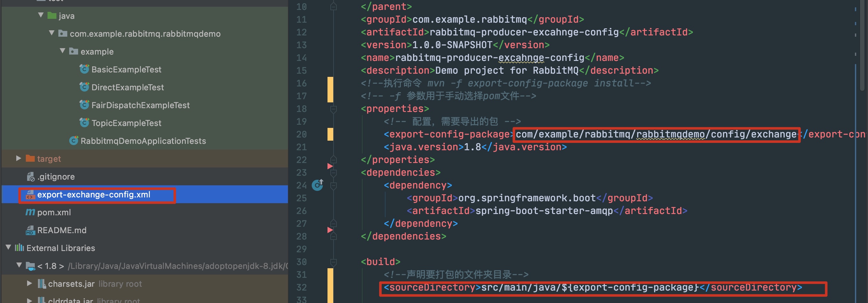
Task: Click the spring-boot-starter-amqp artifactId text
Action: 544,211
